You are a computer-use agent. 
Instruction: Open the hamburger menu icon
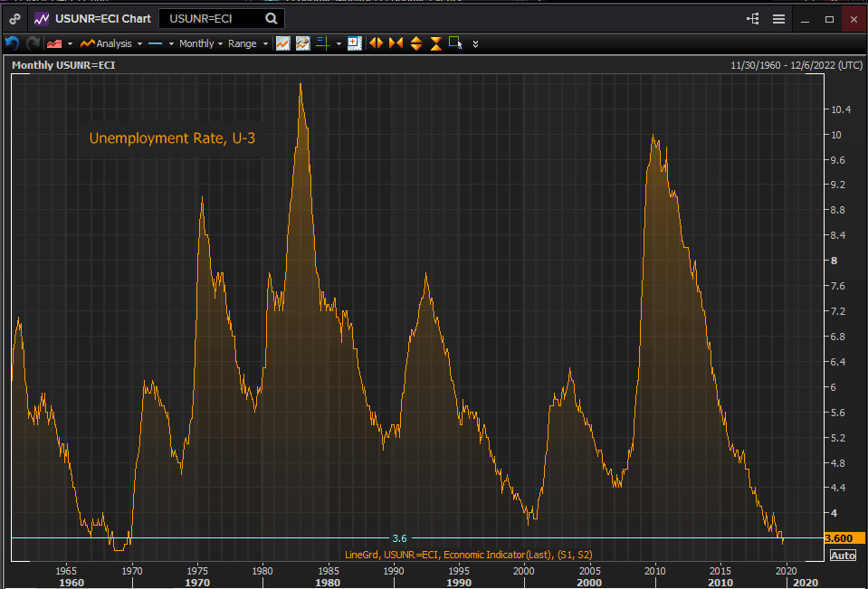[x=778, y=19]
